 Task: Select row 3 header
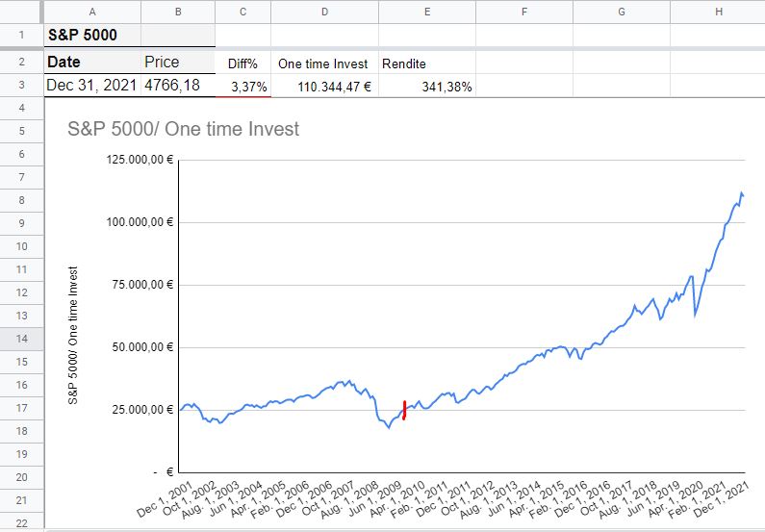[21, 86]
